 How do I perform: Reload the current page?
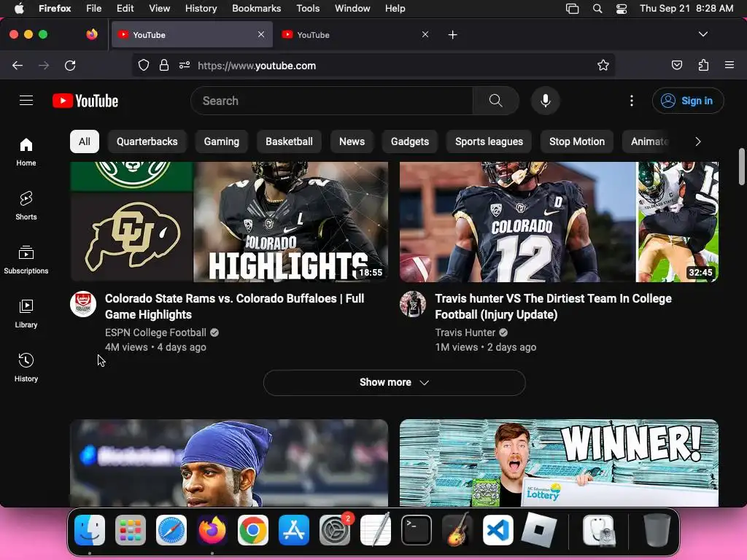(70, 65)
